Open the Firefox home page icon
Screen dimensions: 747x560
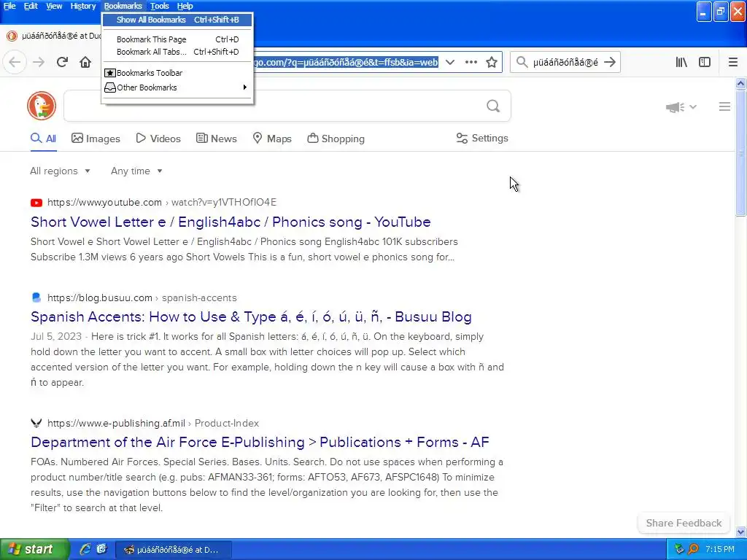pos(85,62)
